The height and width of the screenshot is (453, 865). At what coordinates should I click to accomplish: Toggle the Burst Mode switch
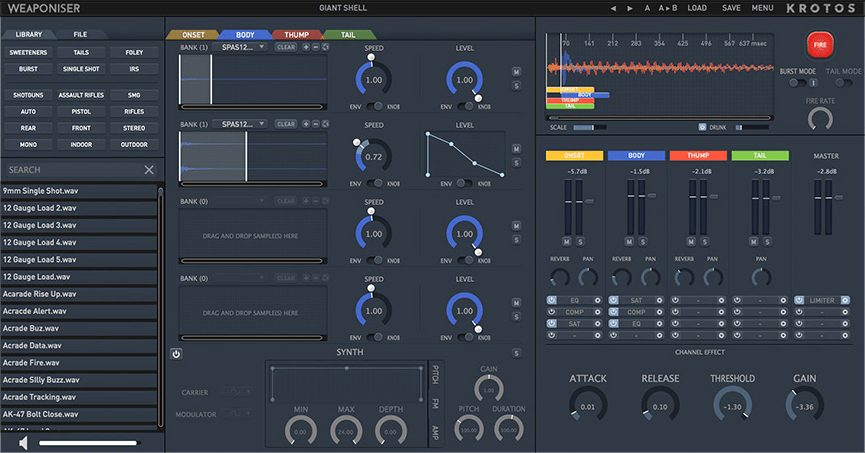(796, 83)
